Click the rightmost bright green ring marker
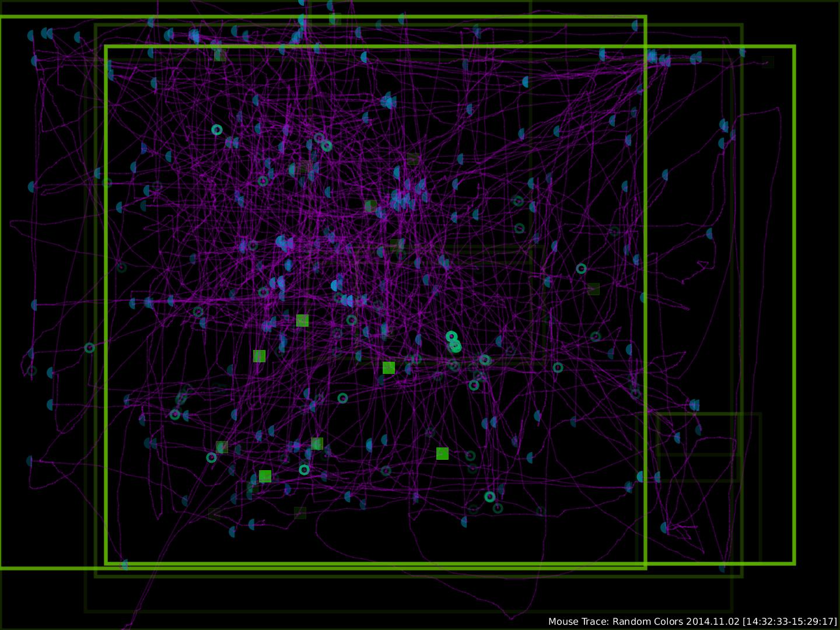840x630 pixels. click(x=581, y=268)
